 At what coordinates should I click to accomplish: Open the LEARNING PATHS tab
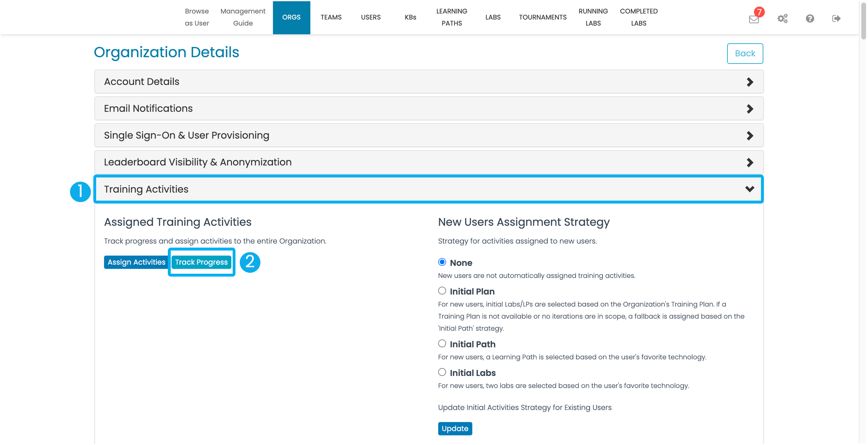pos(451,17)
